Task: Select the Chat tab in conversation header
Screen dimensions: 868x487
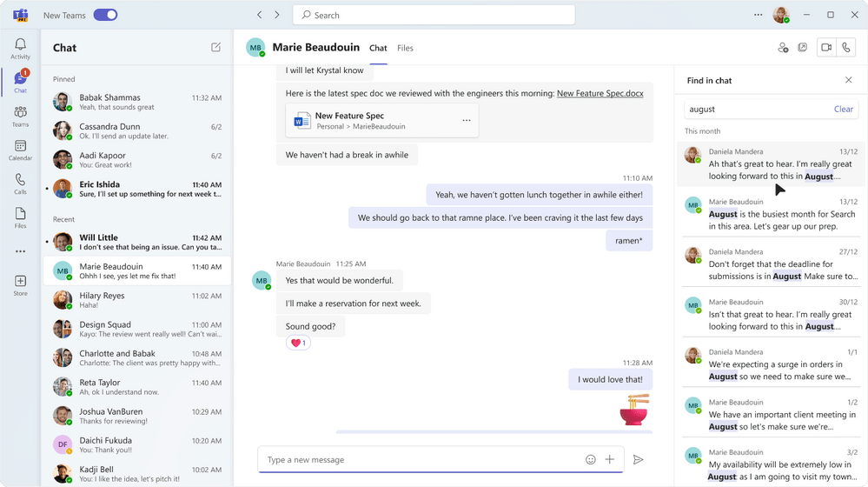Action: coord(378,48)
